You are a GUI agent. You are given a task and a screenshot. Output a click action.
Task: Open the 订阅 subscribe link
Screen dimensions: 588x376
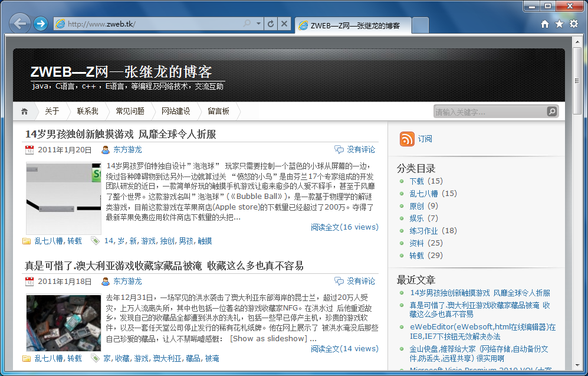[425, 139]
